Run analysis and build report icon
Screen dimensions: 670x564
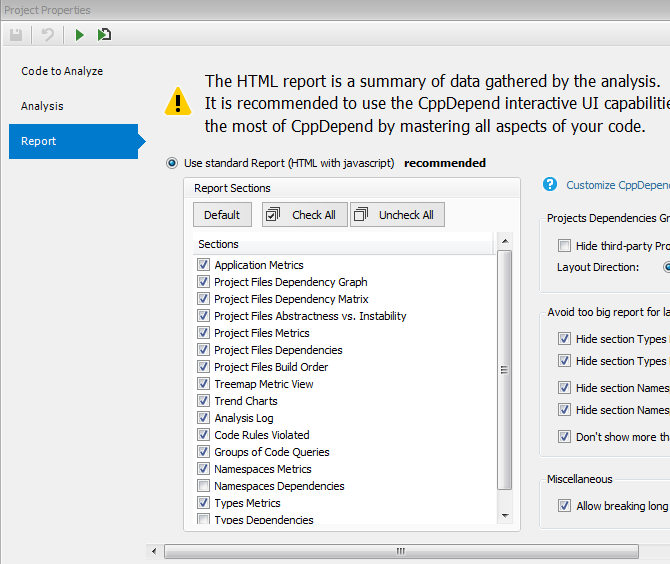(104, 35)
